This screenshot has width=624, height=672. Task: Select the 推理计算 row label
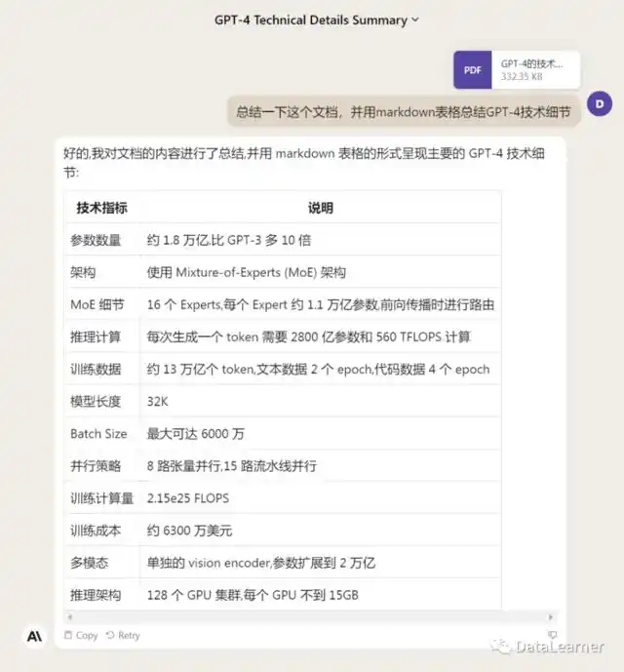tap(96, 336)
